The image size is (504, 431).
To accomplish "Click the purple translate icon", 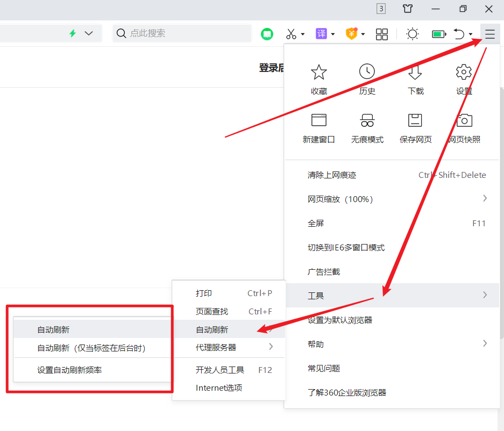I will coord(321,34).
